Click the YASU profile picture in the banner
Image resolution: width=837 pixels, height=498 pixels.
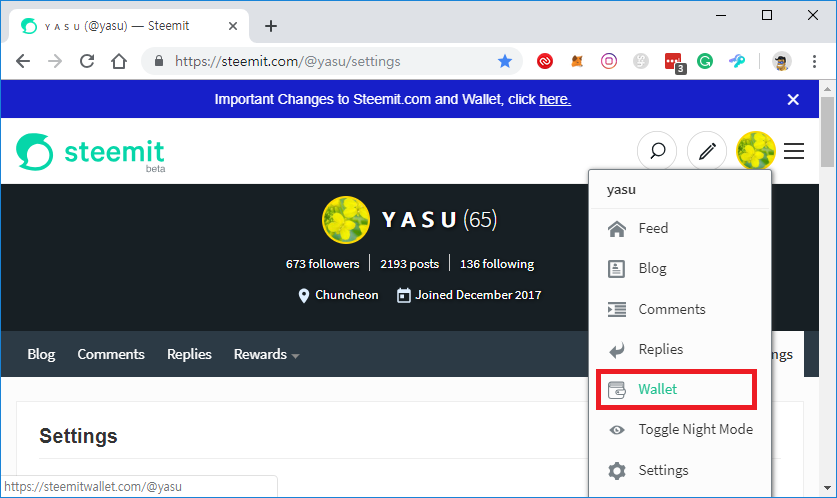coord(346,220)
